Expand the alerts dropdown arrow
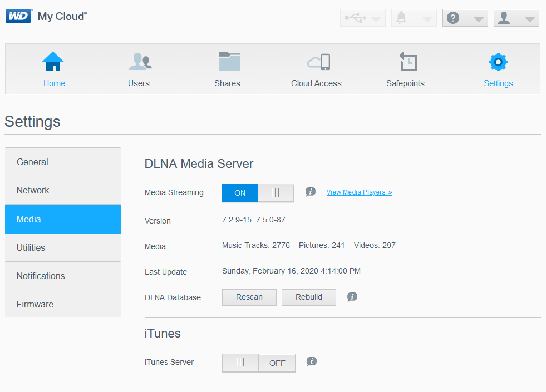 click(427, 19)
